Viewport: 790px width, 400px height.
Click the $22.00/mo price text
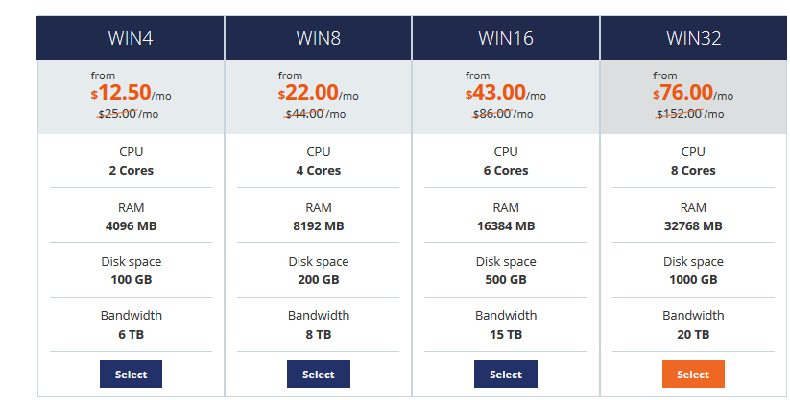click(x=318, y=93)
